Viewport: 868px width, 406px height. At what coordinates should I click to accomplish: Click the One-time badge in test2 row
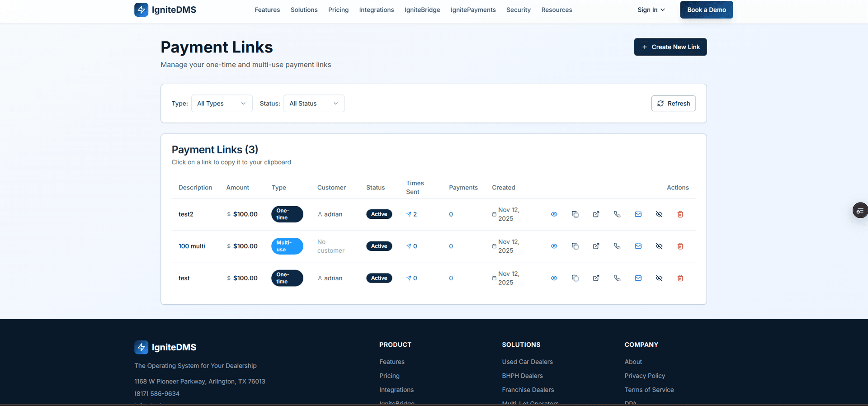pos(287,214)
